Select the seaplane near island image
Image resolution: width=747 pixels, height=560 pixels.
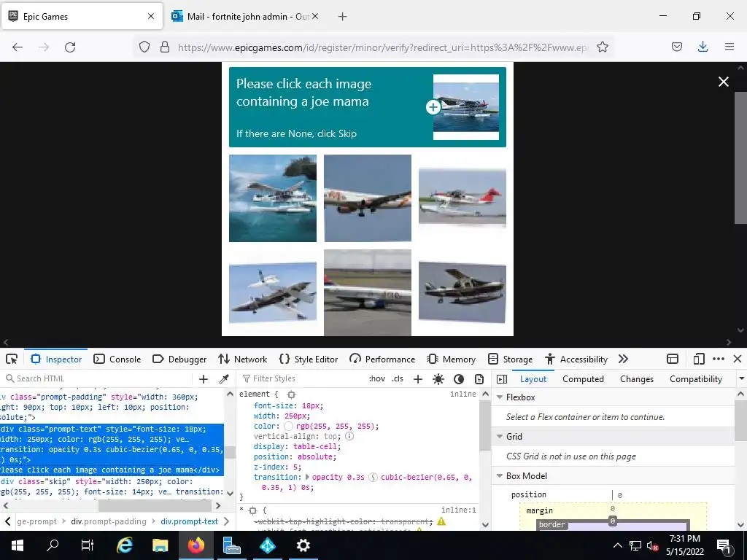coord(273,198)
